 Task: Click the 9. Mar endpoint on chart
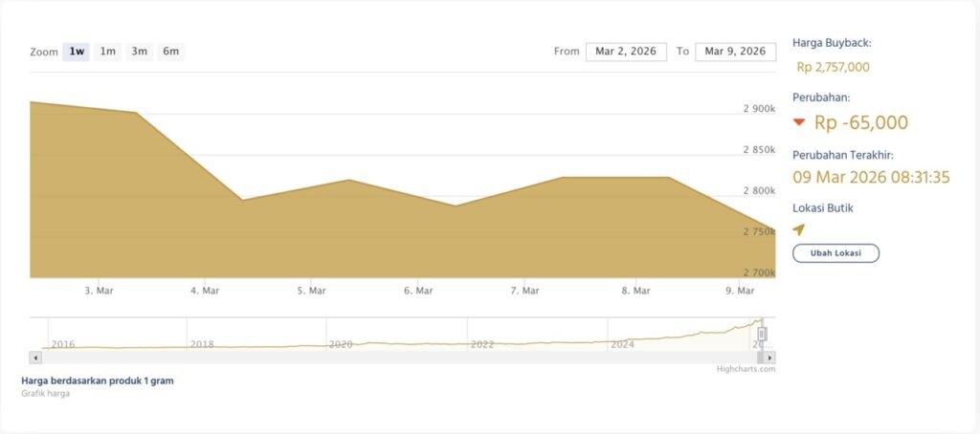coord(773,230)
